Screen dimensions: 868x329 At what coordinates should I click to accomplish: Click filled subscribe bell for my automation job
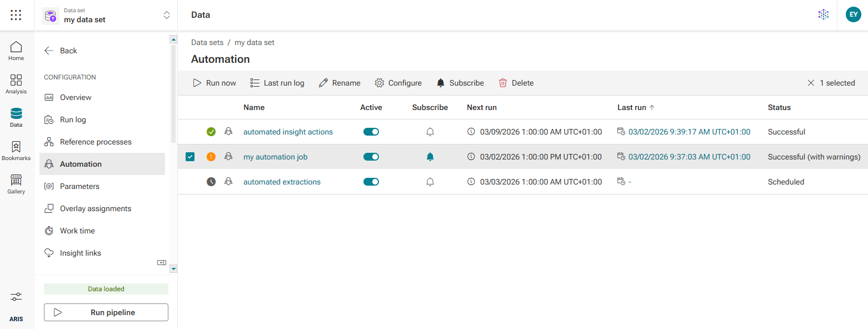tap(430, 157)
